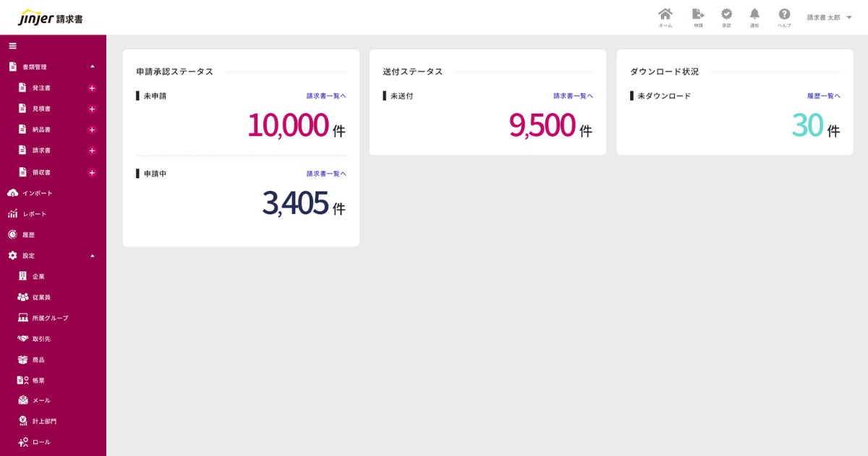Open 履歴一覧へ link in download card
The height and width of the screenshot is (456, 868).
tap(824, 96)
